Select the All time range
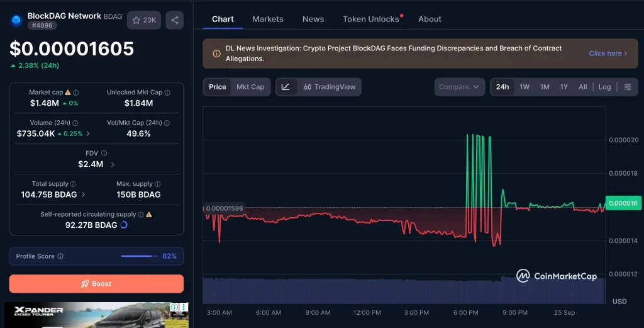 coord(583,87)
